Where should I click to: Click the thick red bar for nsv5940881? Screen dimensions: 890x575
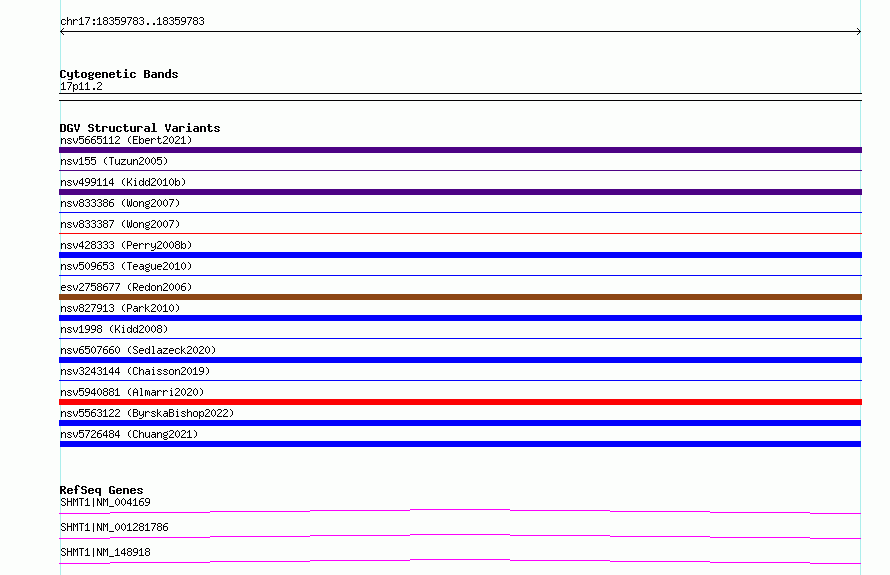coord(460,402)
